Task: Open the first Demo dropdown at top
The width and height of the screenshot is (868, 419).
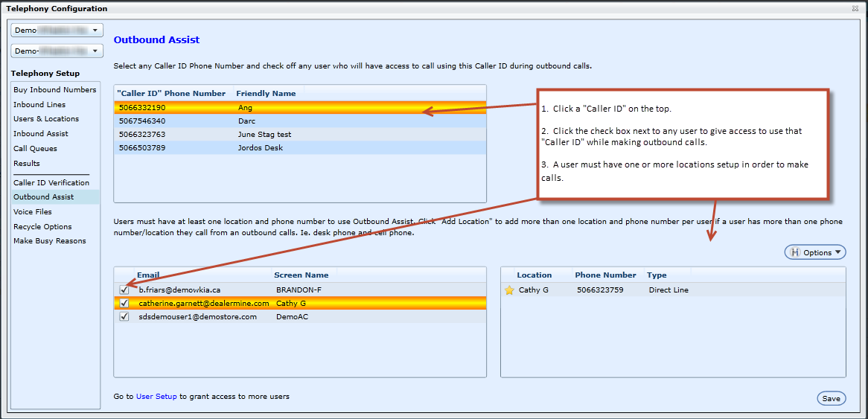Action: (x=57, y=31)
